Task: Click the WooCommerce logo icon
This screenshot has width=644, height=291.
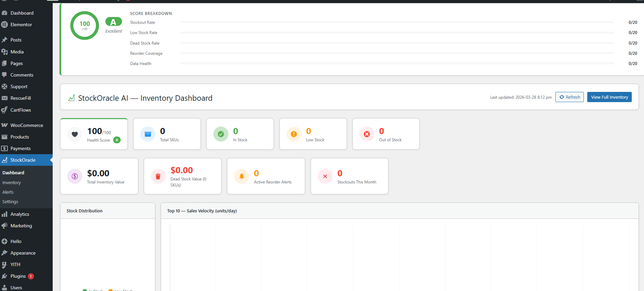Action: coord(4,125)
